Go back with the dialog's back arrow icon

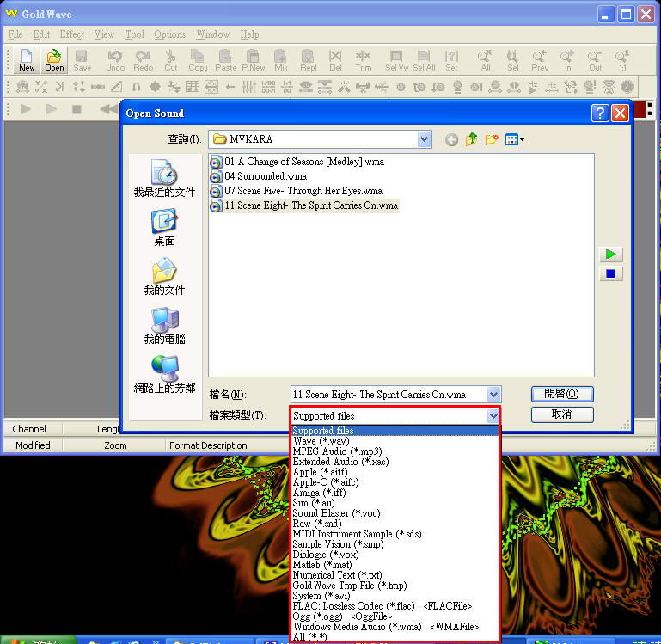[451, 139]
